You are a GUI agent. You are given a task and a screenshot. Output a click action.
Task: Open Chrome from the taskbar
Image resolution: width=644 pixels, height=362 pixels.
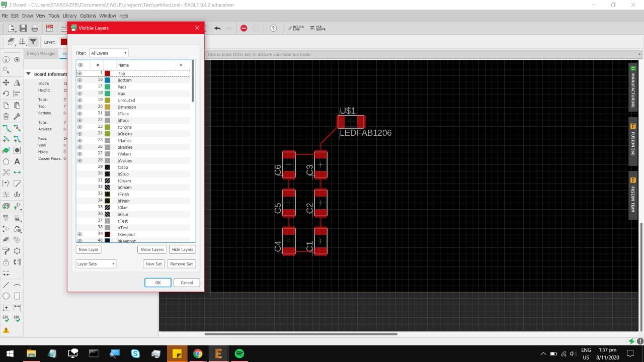click(197, 353)
